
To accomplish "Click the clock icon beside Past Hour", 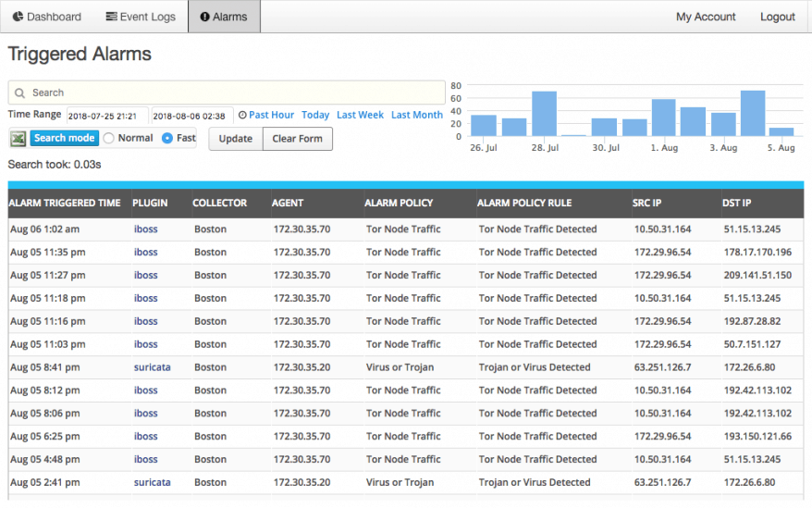I will 242,115.
